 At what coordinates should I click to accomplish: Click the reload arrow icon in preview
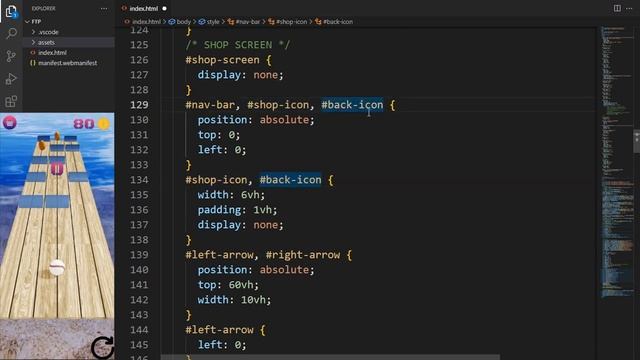(102, 347)
